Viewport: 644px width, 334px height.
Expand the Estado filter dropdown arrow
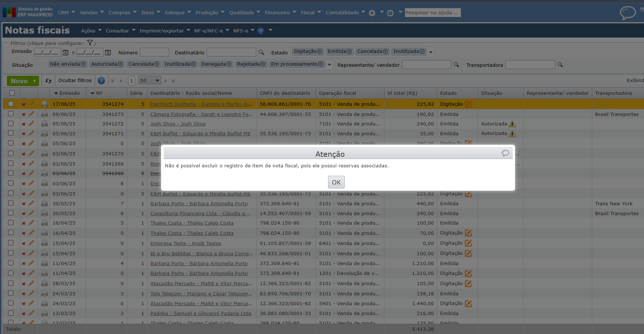tap(431, 52)
